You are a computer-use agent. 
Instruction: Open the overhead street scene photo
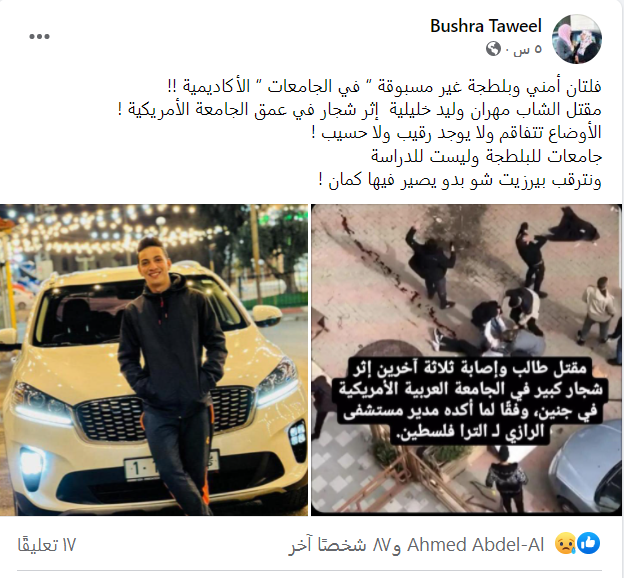pos(466,360)
